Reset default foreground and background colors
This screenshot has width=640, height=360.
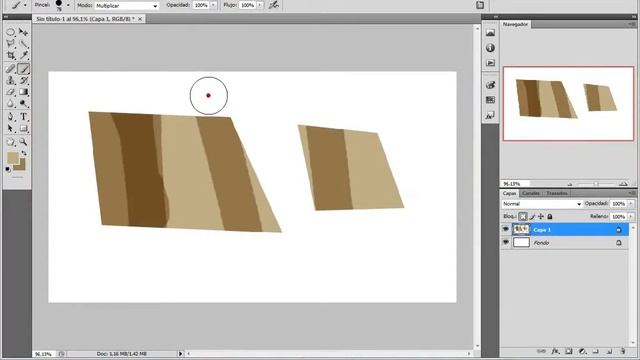click(x=8, y=169)
